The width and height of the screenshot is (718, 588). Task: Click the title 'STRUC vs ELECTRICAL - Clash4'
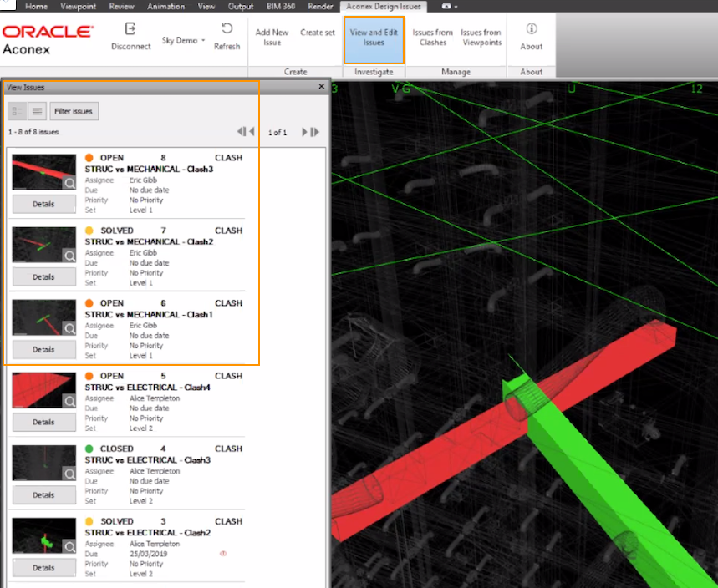(x=147, y=388)
